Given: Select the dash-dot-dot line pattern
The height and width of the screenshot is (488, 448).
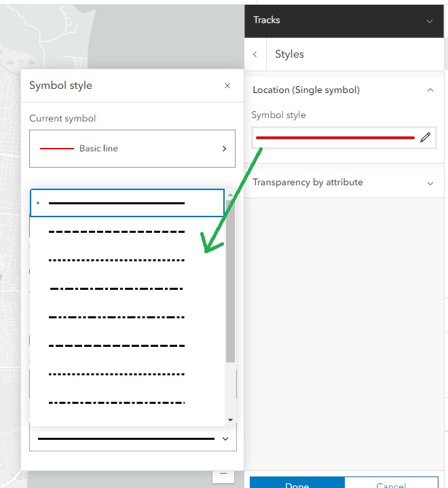Looking at the screenshot, I should coord(127,317).
